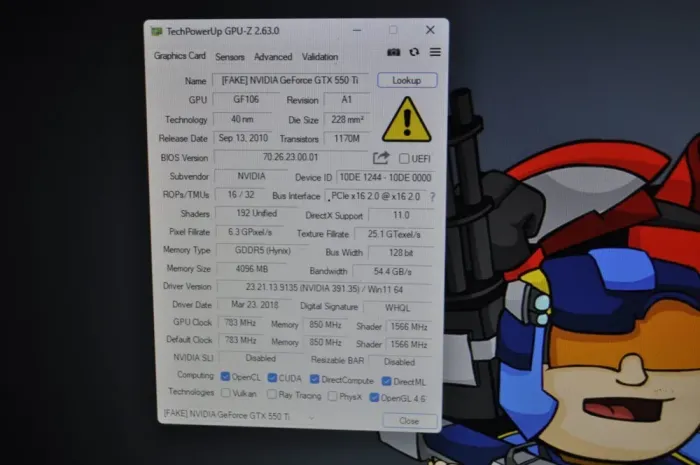Uncheck the CUDA checkbox
The height and width of the screenshot is (465, 700).
[x=272, y=379]
